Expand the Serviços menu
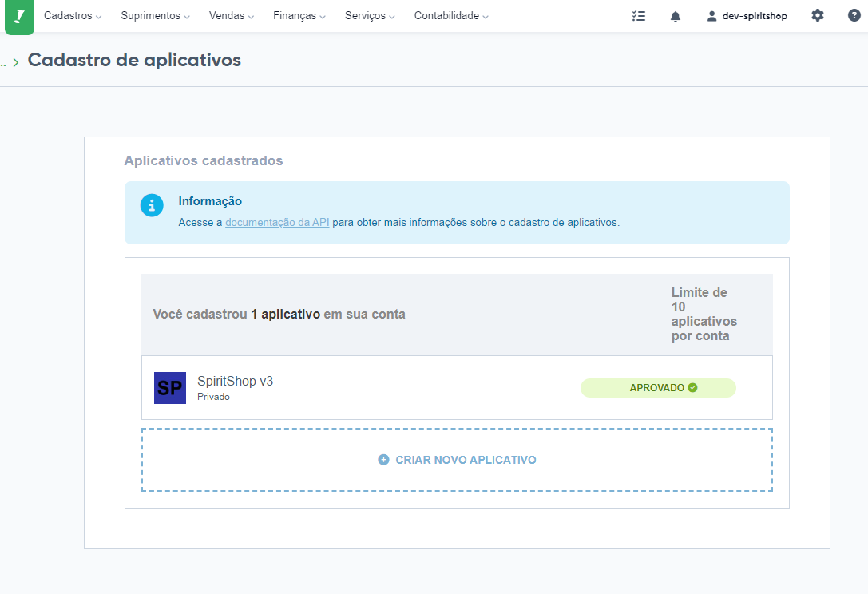The image size is (868, 594). click(370, 16)
